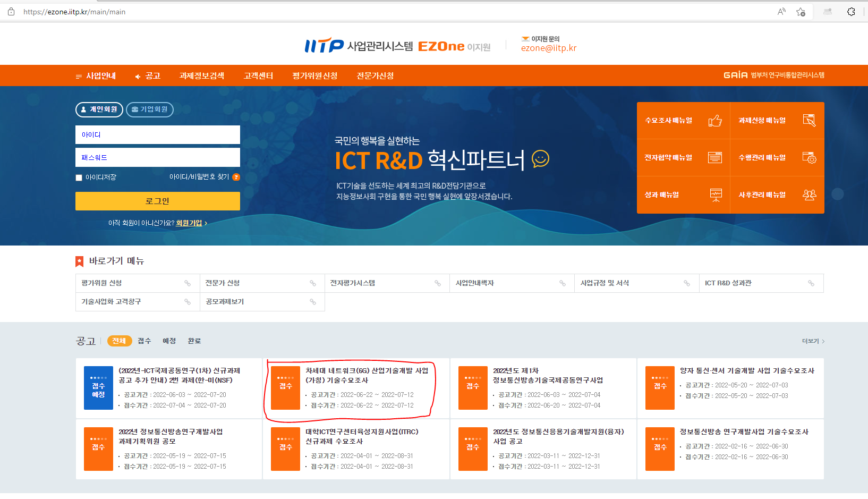Screen dimensions: 868x499
Task: Open the 평가위원신청 menu
Action: (315, 76)
